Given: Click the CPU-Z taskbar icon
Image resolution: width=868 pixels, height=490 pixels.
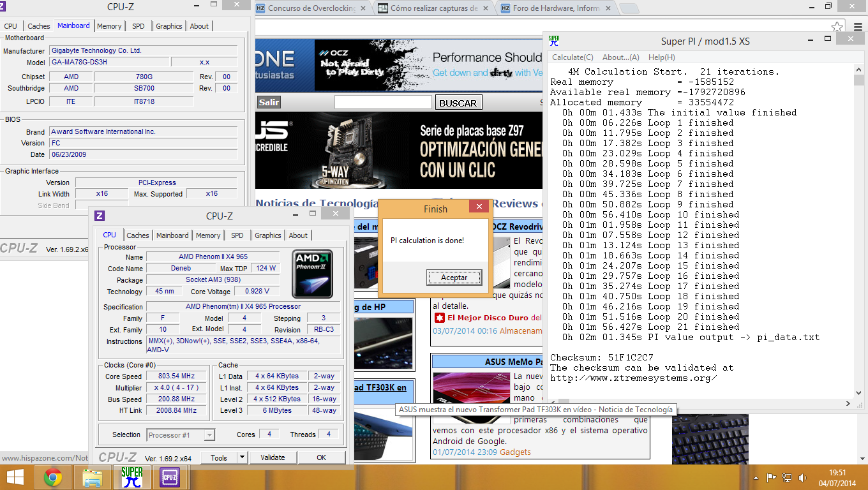Looking at the screenshot, I should tap(170, 477).
